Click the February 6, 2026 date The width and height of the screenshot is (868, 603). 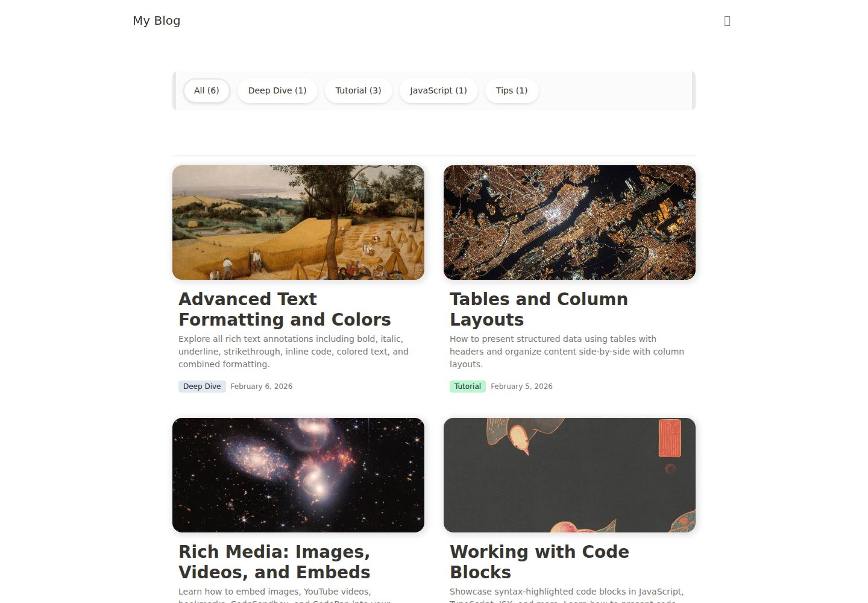point(262,387)
